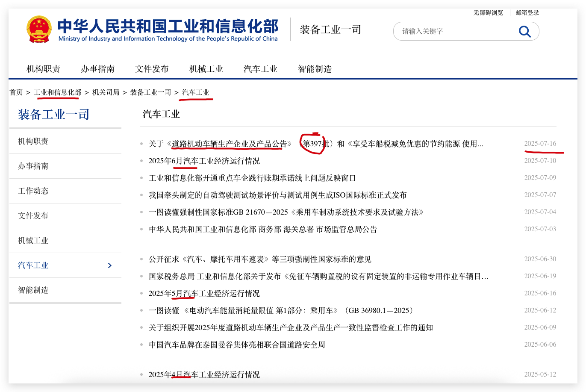Viewport: 586px width, 392px height.
Task: Select 智能制造 in the left sidebar
Action: point(65,290)
